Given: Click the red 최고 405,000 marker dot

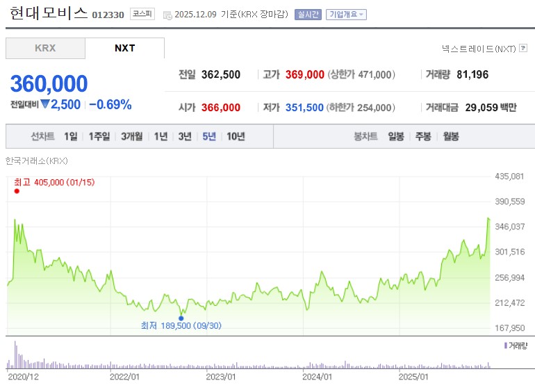Looking at the screenshot, I should pyautogui.click(x=17, y=191).
